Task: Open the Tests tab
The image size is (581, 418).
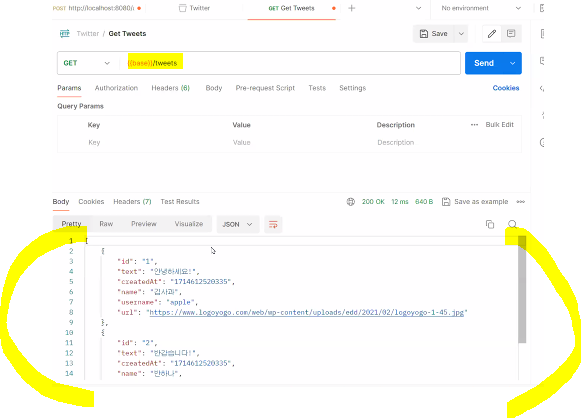Action: pyautogui.click(x=317, y=88)
